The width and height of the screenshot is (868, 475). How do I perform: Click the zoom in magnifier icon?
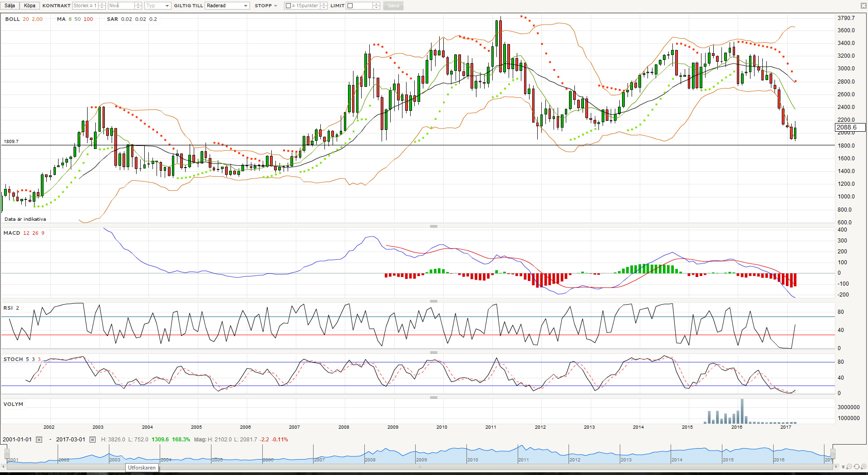[863, 466]
